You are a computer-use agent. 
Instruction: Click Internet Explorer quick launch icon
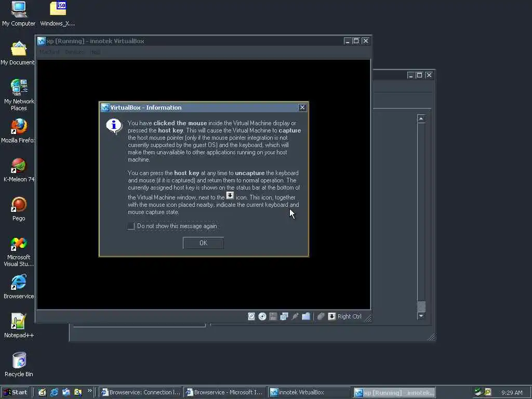coord(54,392)
